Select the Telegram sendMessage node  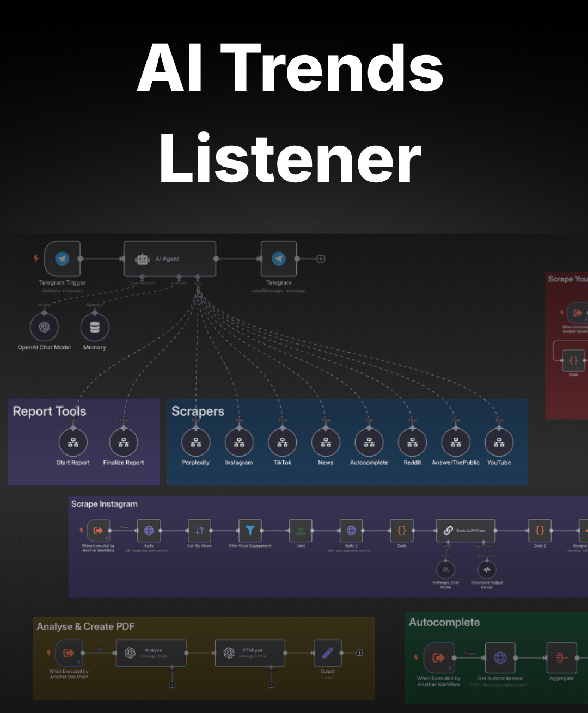click(279, 259)
